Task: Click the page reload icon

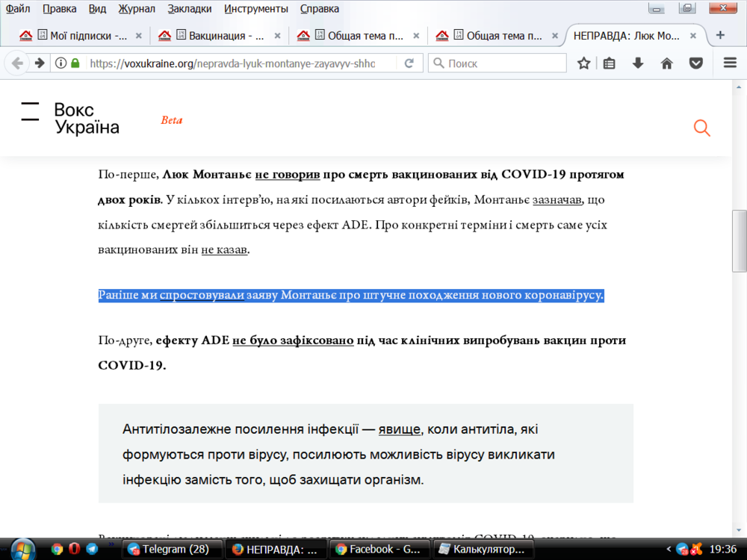Action: click(x=409, y=63)
